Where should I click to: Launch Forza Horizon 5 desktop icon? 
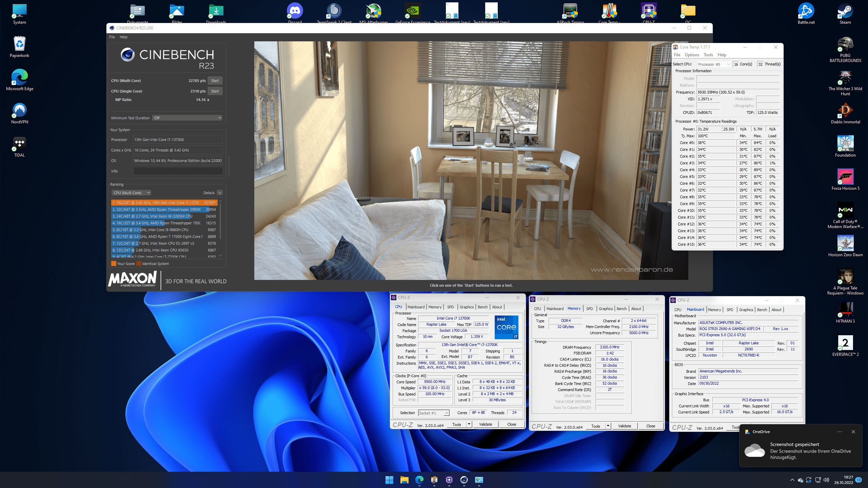coord(845,180)
